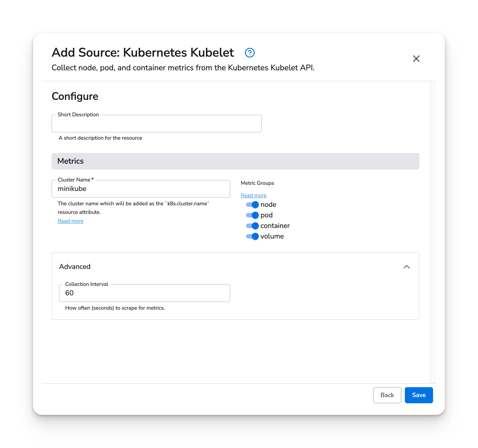Click the Configure heading
The width and height of the screenshot is (478, 448).
pos(75,96)
